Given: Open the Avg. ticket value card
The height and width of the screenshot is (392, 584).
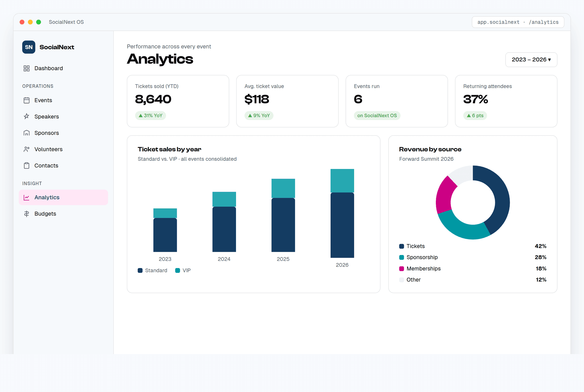Looking at the screenshot, I should 287,101.
